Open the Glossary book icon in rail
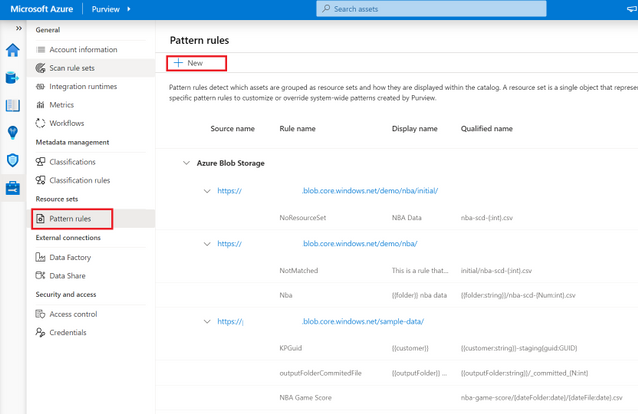The height and width of the screenshot is (414, 638). tap(13, 105)
